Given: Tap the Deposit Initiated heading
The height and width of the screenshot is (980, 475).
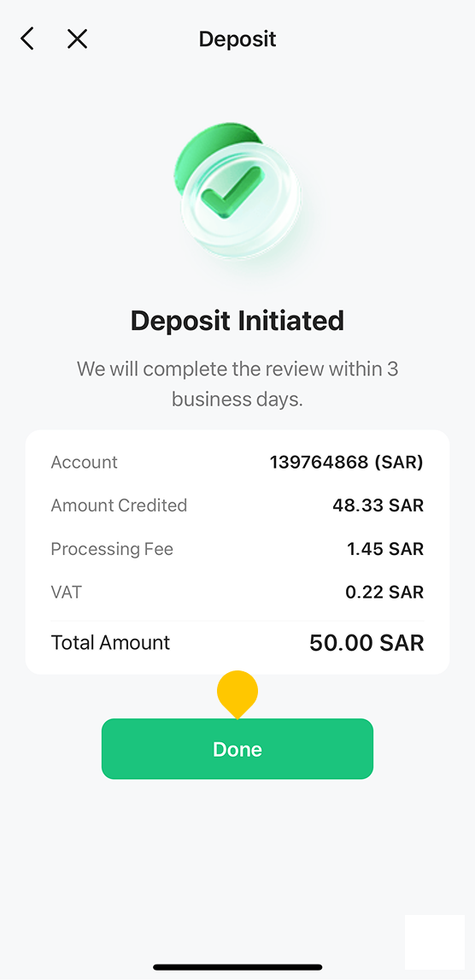Looking at the screenshot, I should [237, 321].
